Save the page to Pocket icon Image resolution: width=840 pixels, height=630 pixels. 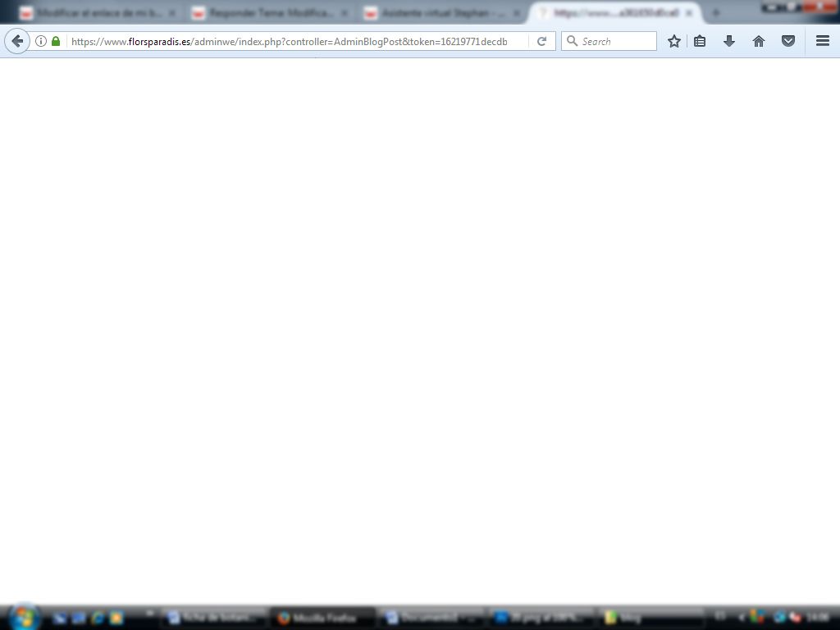click(788, 41)
